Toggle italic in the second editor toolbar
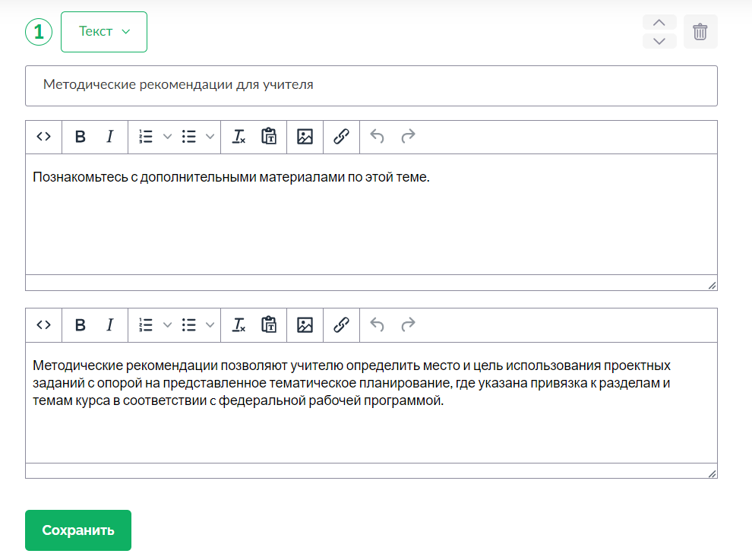 click(110, 325)
